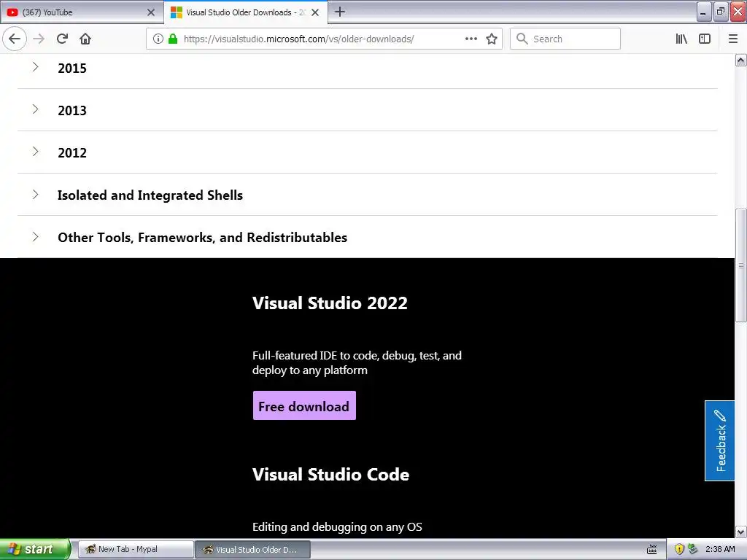Click the Visual Studio 2022 heading

pyautogui.click(x=330, y=303)
